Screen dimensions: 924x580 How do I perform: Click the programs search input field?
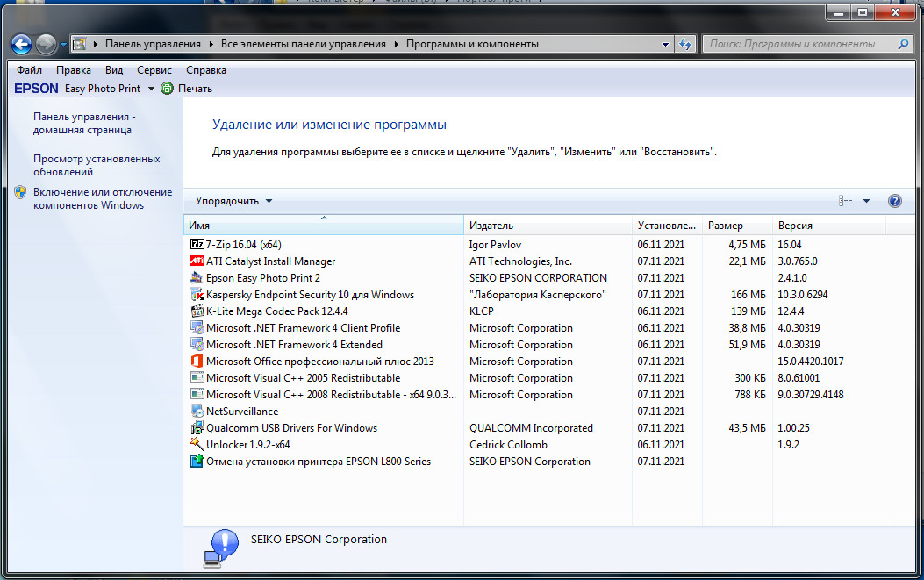(799, 44)
